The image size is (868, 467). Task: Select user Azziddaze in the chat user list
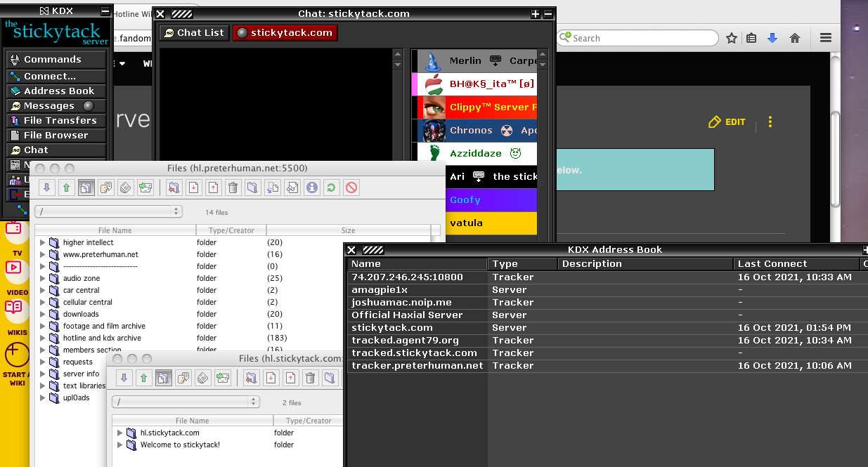click(x=474, y=154)
